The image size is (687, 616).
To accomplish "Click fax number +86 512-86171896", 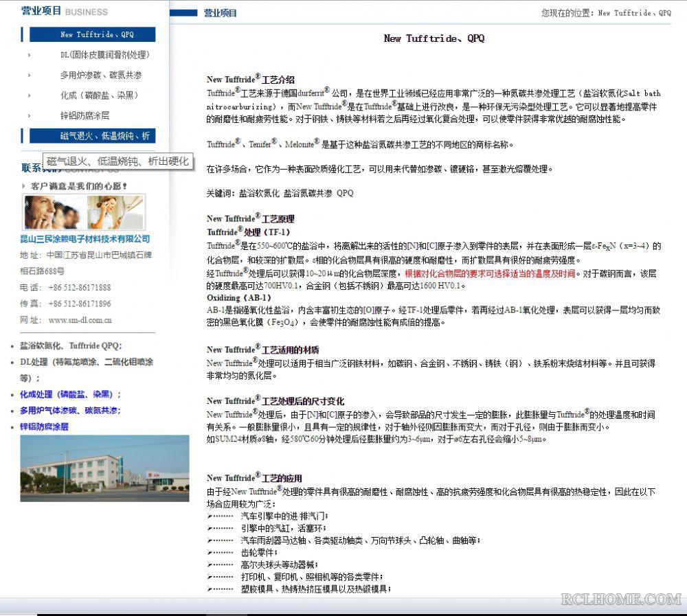I will (79, 304).
